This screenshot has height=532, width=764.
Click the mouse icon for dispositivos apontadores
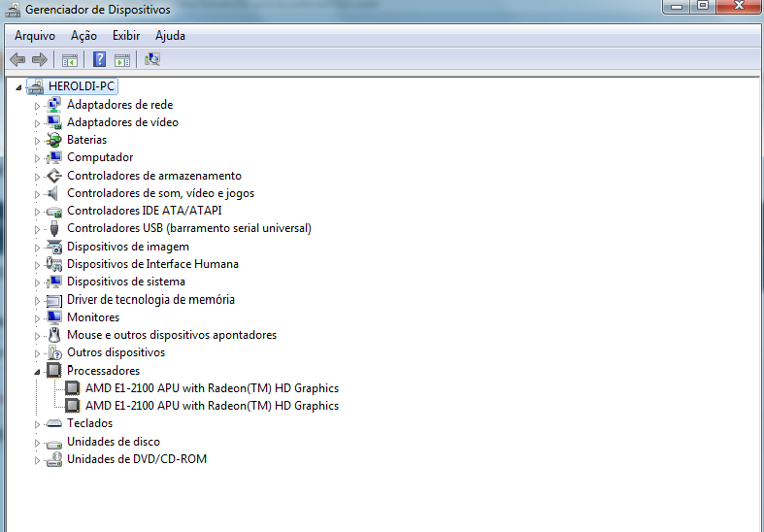54,335
